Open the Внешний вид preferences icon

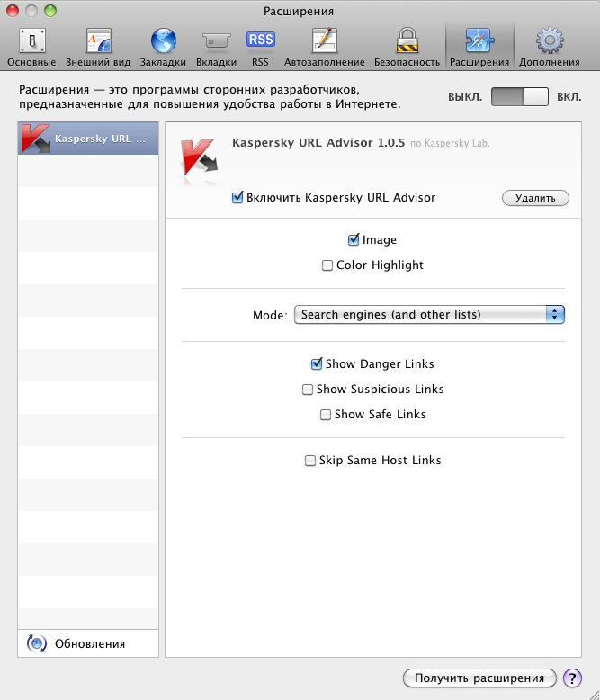pyautogui.click(x=98, y=40)
